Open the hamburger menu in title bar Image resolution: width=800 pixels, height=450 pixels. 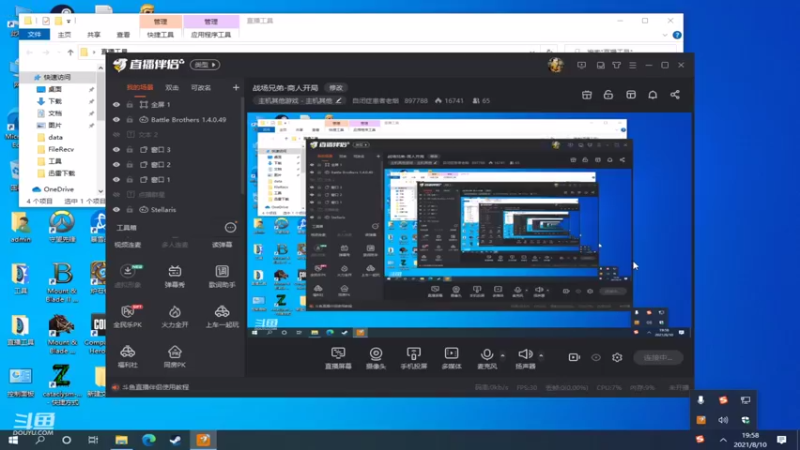633,65
